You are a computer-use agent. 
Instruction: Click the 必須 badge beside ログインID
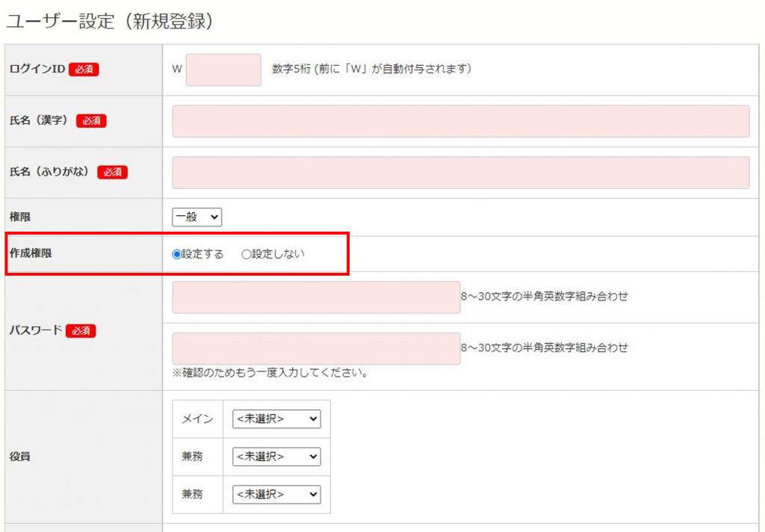pyautogui.click(x=84, y=69)
